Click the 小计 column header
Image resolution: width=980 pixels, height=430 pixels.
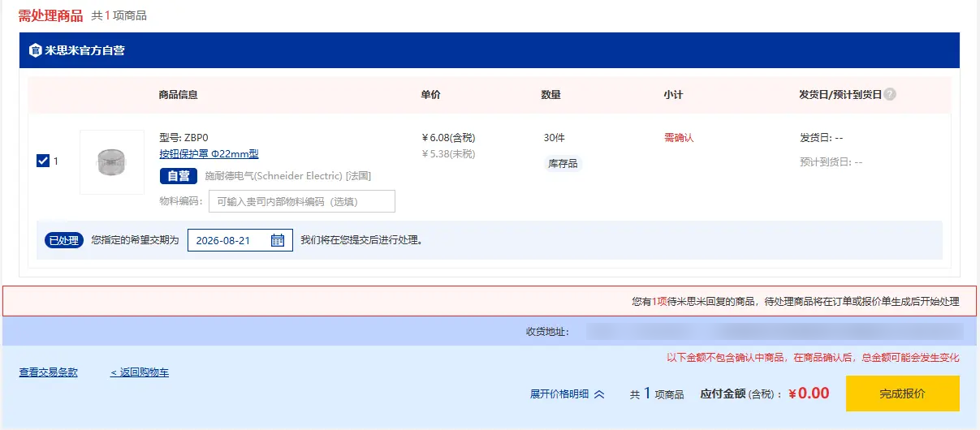click(x=673, y=94)
